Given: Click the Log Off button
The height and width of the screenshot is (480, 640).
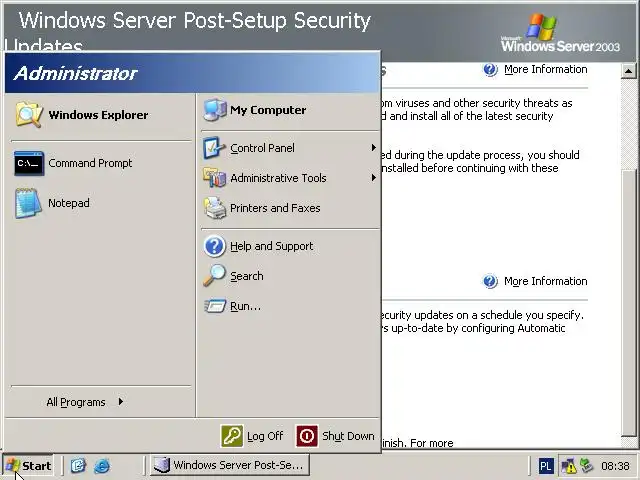Looking at the screenshot, I should click(x=253, y=436).
